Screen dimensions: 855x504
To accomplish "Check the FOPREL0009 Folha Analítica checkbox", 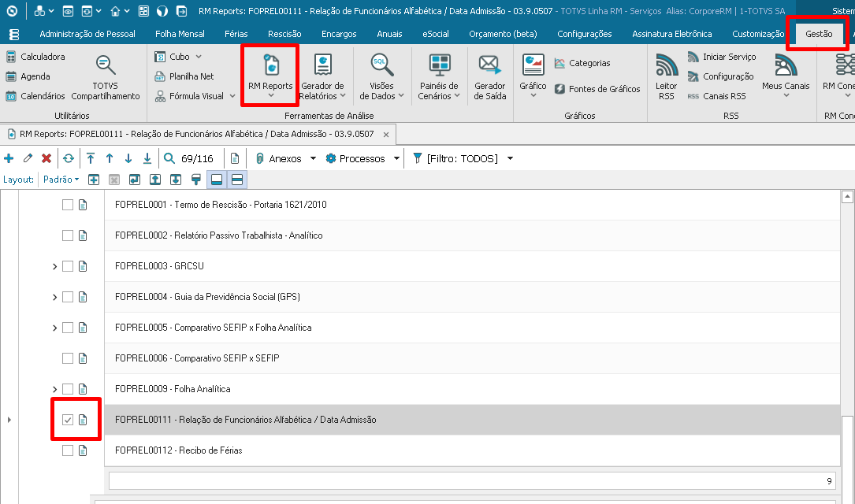I will (x=68, y=389).
